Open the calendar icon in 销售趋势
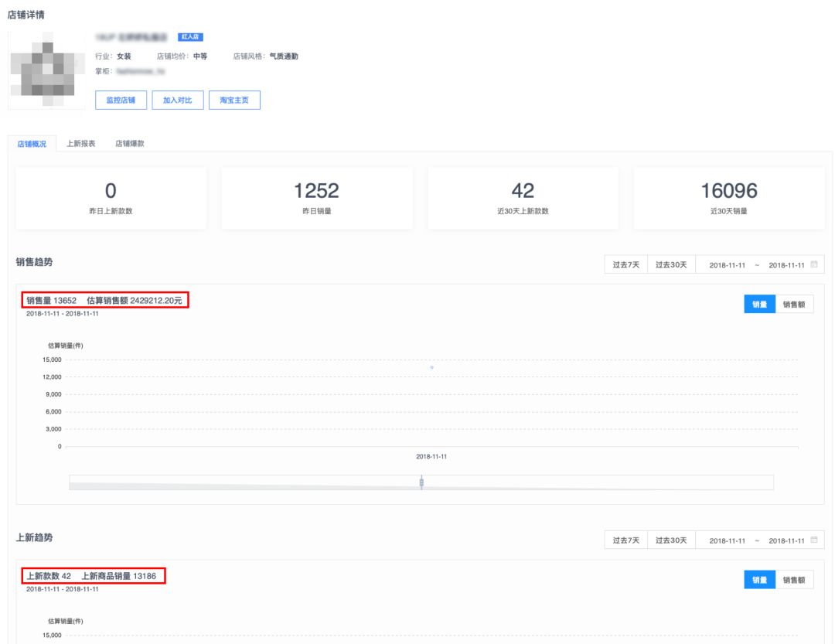 813,264
